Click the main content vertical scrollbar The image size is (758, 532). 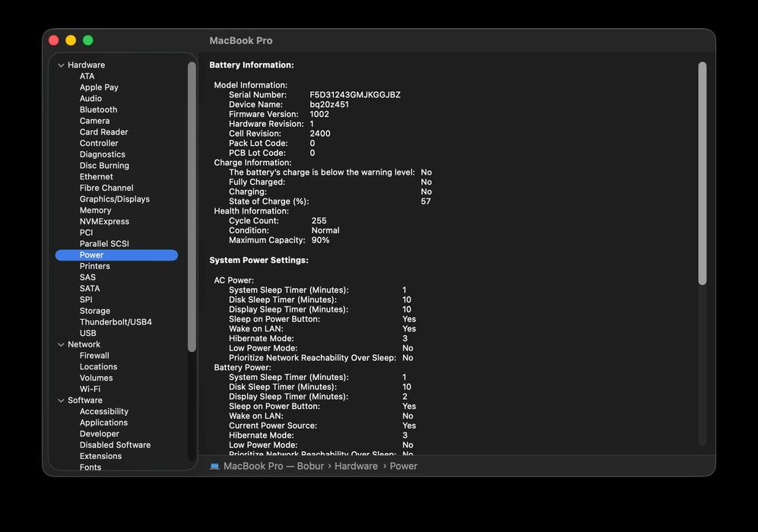702,173
